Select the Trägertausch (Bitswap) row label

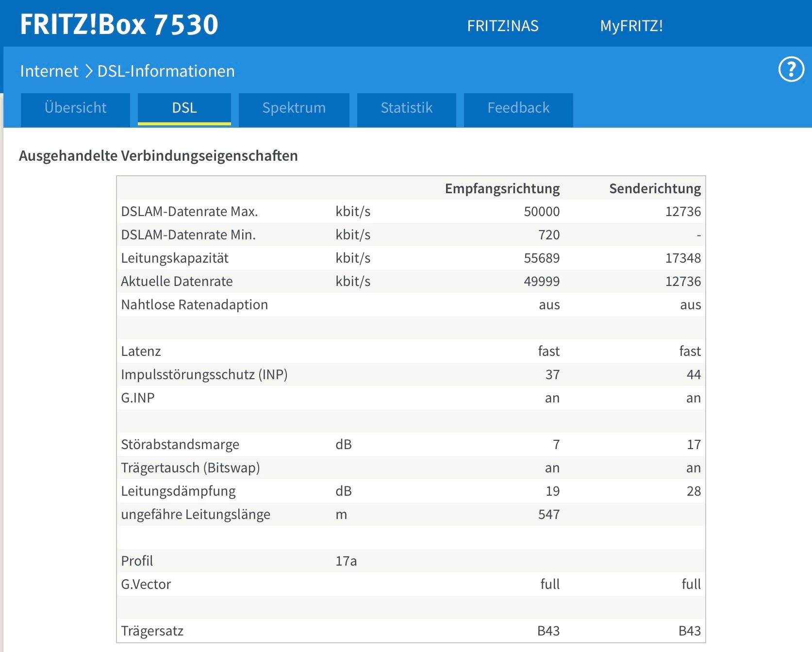coord(190,468)
